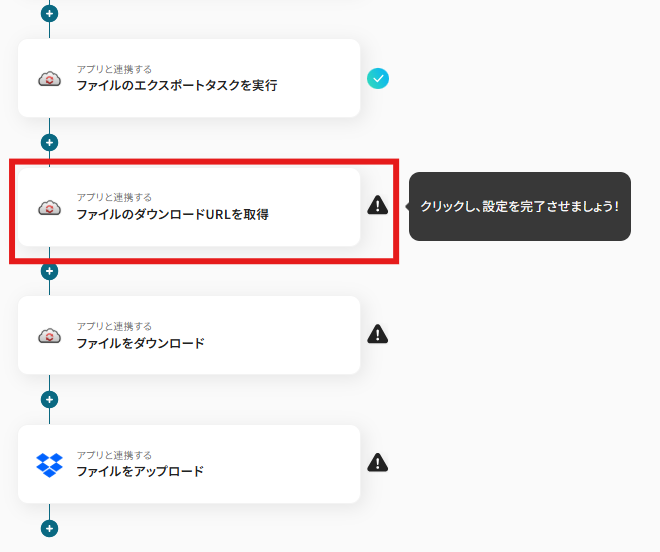
Task: Open the ファイルのダウンロードURLを取得 step card
Action: (x=189, y=207)
